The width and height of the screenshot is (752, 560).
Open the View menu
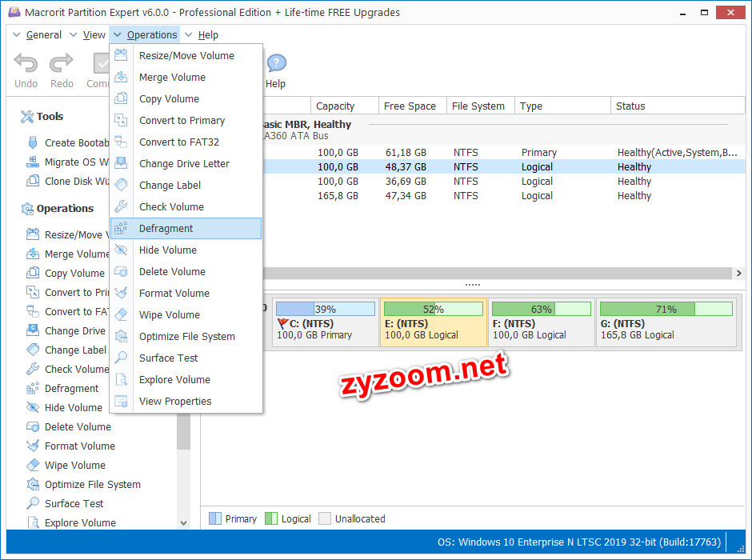click(x=94, y=34)
